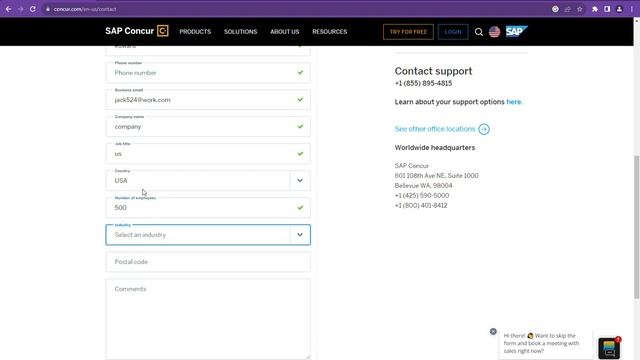The image size is (640, 360).
Task: Open site search magnifier icon
Action: [479, 32]
